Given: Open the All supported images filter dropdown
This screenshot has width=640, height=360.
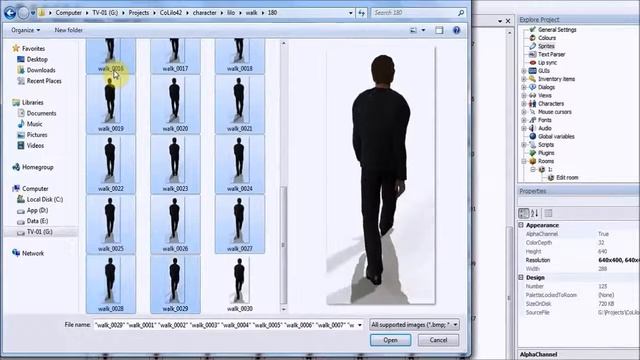Looking at the screenshot, I should 414,325.
